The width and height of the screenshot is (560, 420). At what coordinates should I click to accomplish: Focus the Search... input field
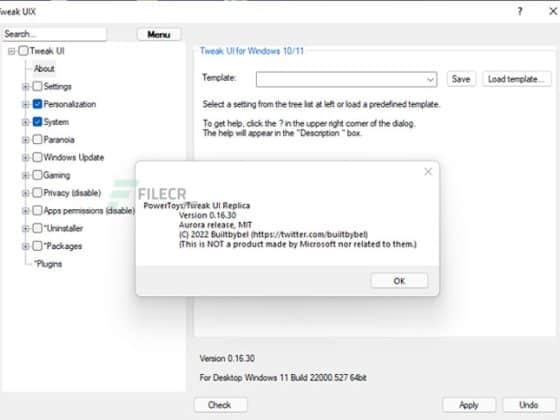[x=54, y=34]
